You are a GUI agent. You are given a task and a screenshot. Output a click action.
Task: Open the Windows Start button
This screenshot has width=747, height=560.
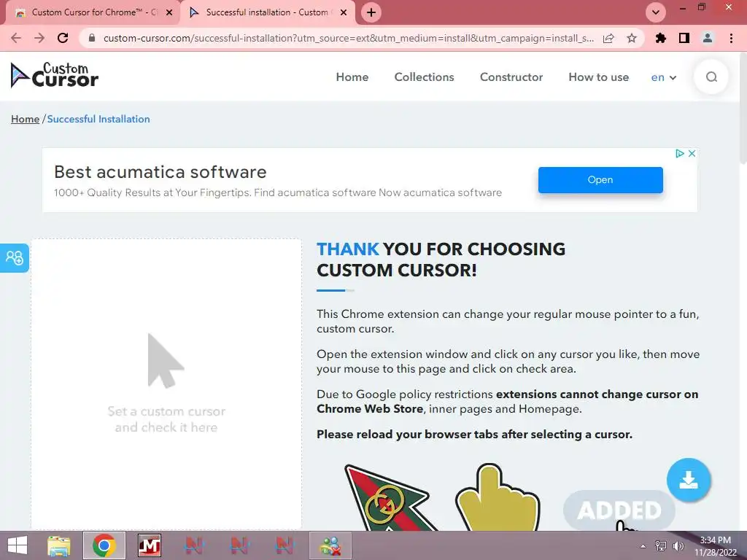pyautogui.click(x=18, y=545)
